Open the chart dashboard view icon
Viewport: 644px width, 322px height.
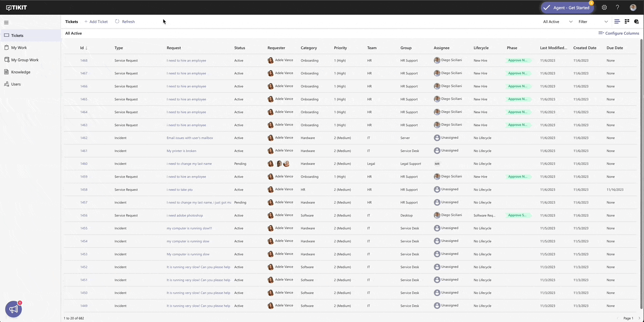point(636,21)
